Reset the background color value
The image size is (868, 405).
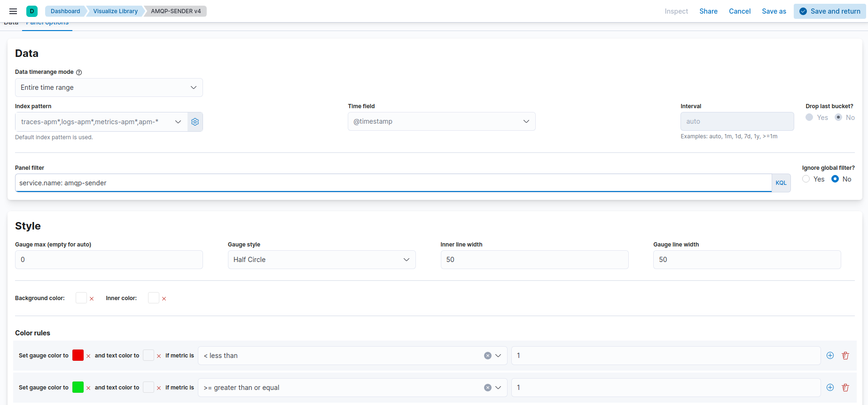[x=92, y=299]
